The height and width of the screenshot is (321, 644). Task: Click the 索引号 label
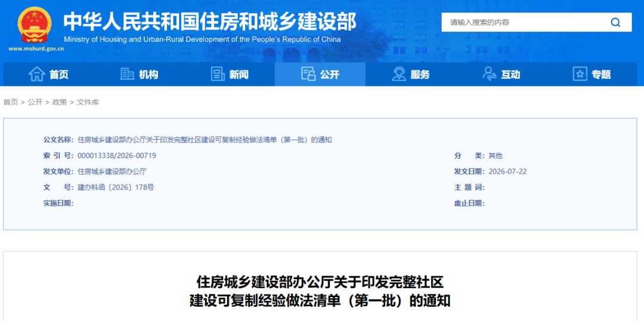(58, 156)
